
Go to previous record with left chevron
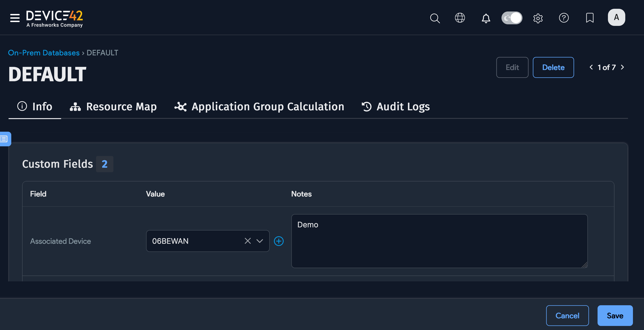click(591, 67)
